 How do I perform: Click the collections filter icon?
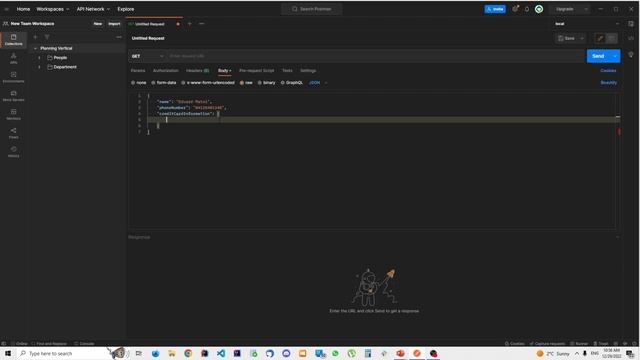(47, 37)
